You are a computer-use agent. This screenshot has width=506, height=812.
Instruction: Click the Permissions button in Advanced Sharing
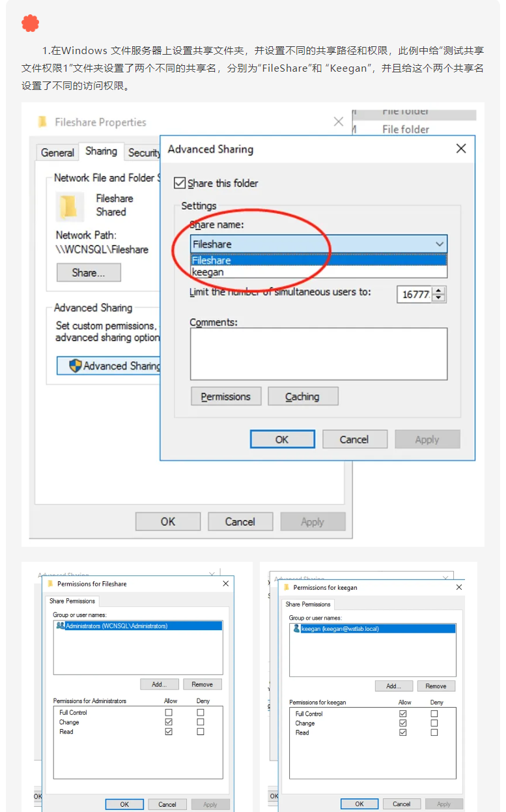pos(225,396)
